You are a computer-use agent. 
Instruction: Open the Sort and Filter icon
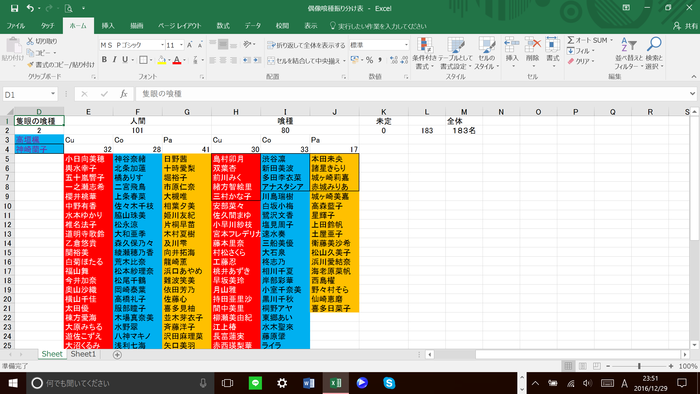629,45
